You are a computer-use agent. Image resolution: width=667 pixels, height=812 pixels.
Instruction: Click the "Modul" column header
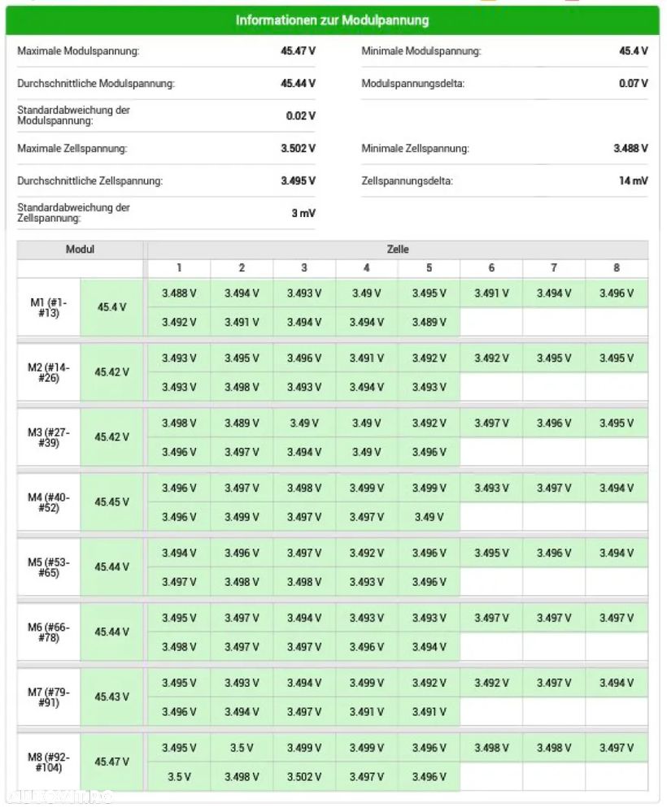tap(80, 249)
